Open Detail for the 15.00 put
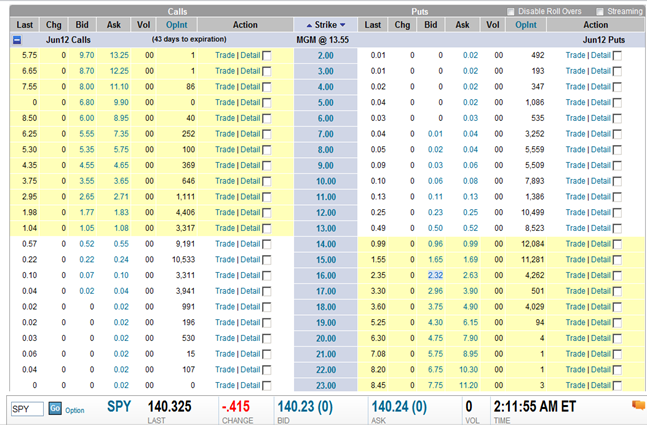Viewport: 647px width, 425px height. click(x=600, y=260)
